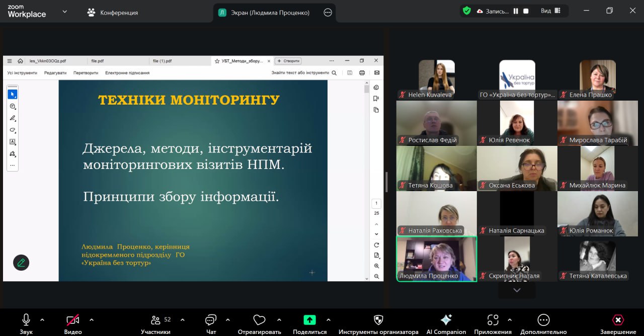Expand audio options arrow next to Звук
Image resolution: width=644 pixels, height=336 pixels.
point(42,319)
